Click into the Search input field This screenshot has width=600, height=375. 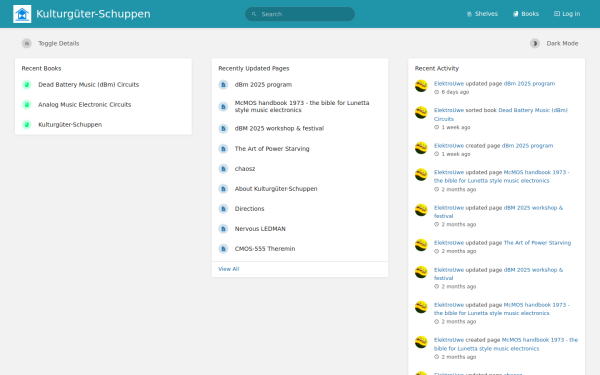300,14
